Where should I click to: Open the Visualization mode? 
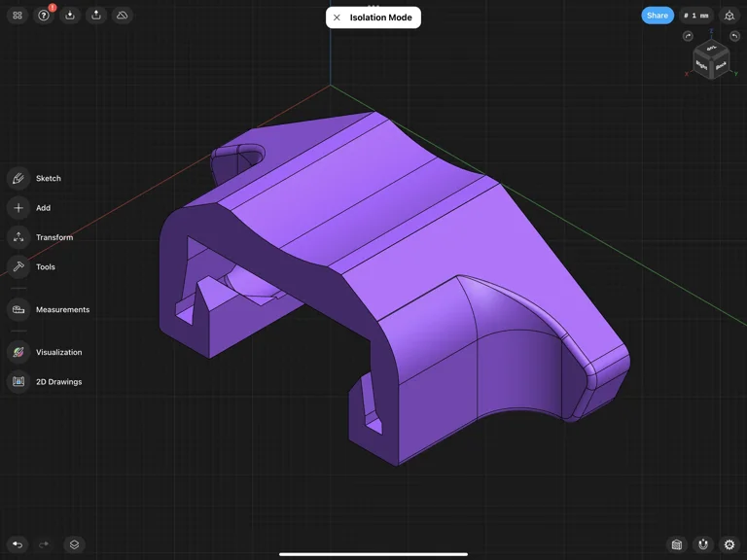pos(18,352)
